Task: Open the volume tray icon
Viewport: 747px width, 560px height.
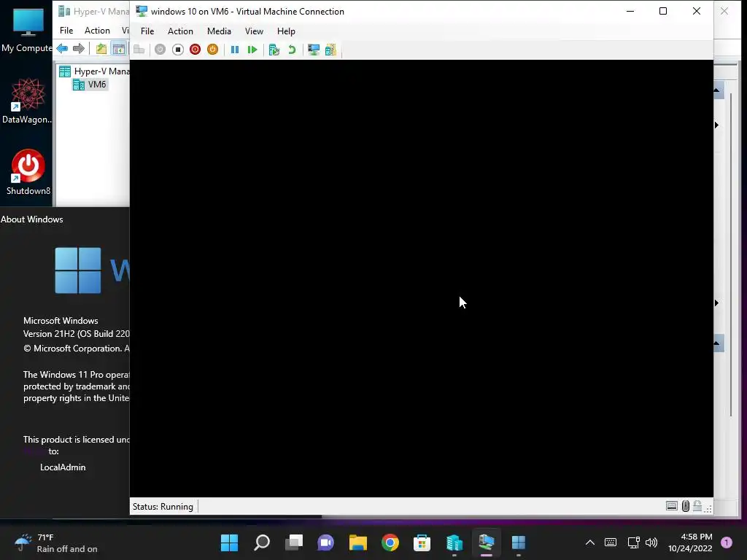Action: click(651, 542)
